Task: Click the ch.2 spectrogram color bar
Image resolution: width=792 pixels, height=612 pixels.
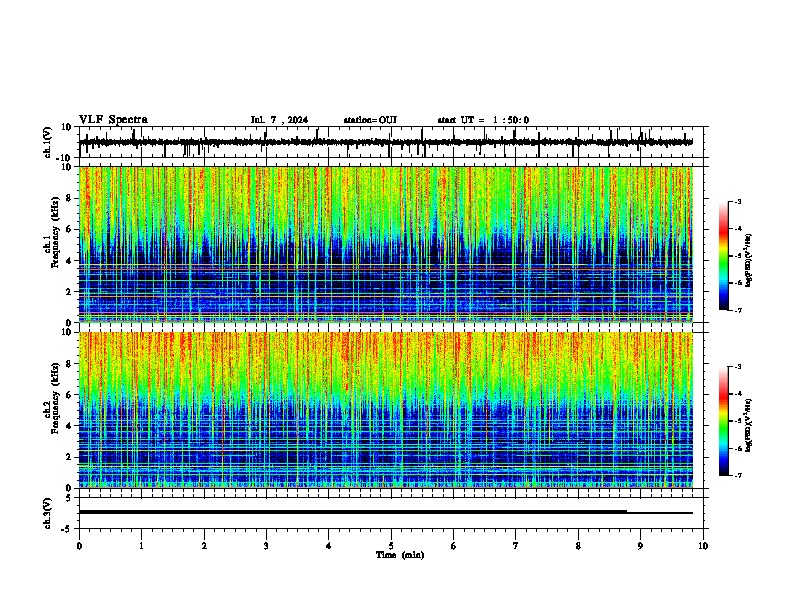Action: pyautogui.click(x=724, y=421)
